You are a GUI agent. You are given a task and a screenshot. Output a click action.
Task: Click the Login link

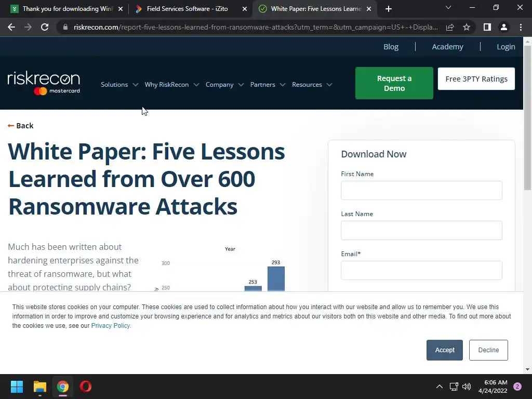point(506,47)
